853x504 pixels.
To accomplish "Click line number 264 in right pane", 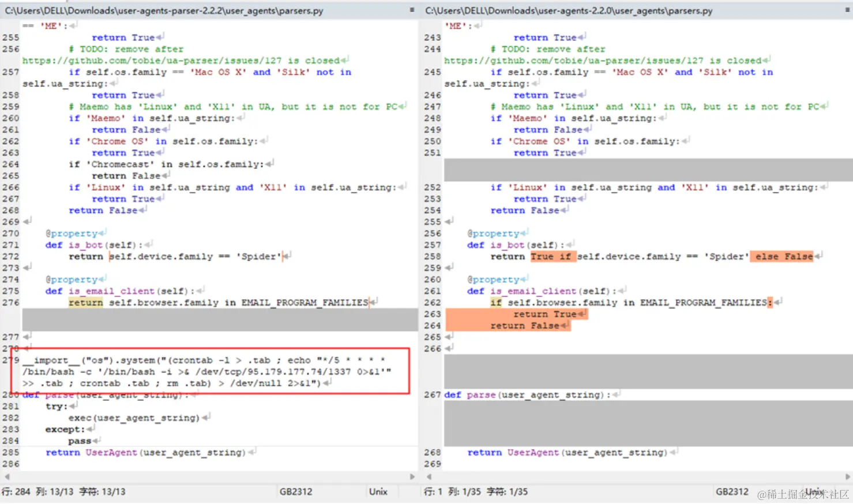I will coord(433,326).
